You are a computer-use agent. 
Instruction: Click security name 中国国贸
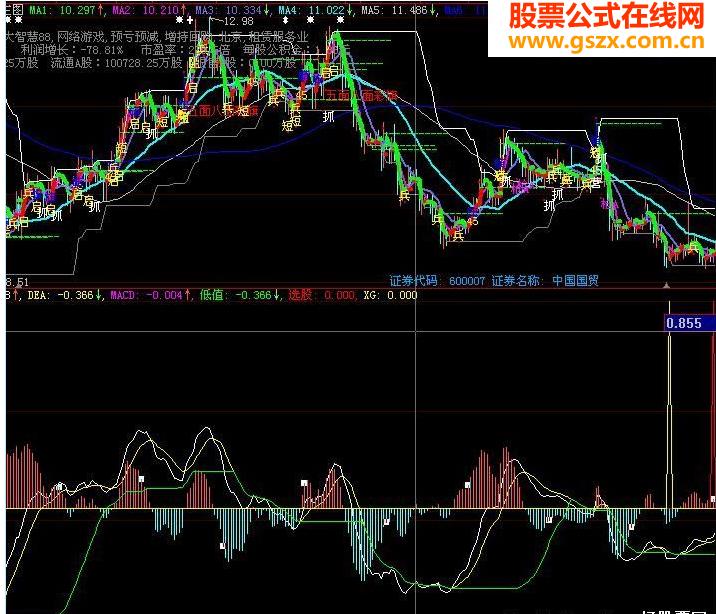tap(575, 280)
